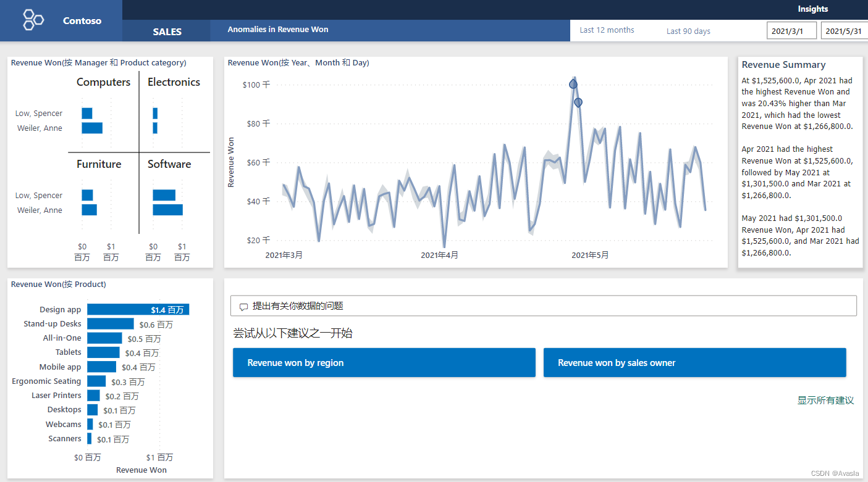The width and height of the screenshot is (868, 482).
Task: Click the $100 千 axis label
Action: pos(256,85)
